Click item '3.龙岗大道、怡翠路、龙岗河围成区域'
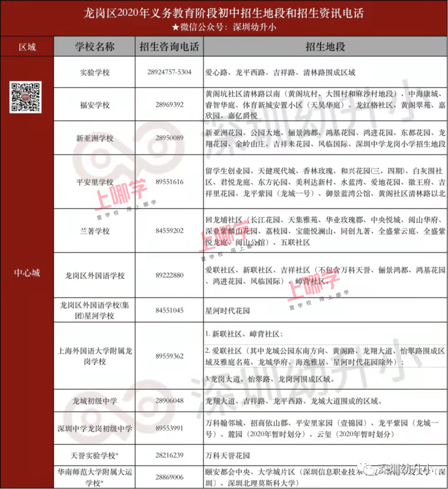This screenshot has height=489, width=448. [270, 379]
